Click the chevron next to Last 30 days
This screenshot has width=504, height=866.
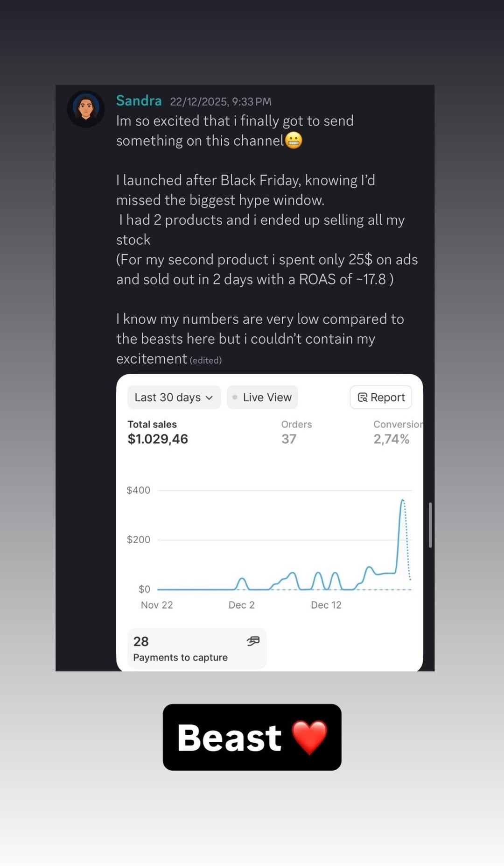pos(210,398)
